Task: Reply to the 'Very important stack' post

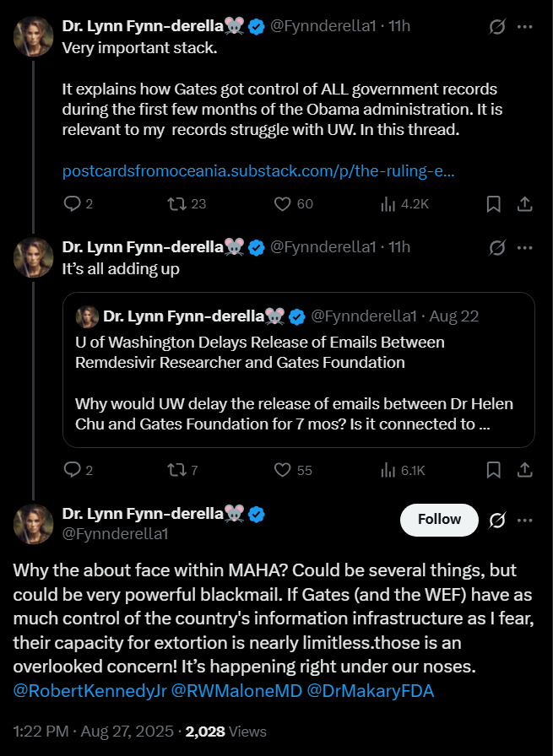Action: [78, 204]
